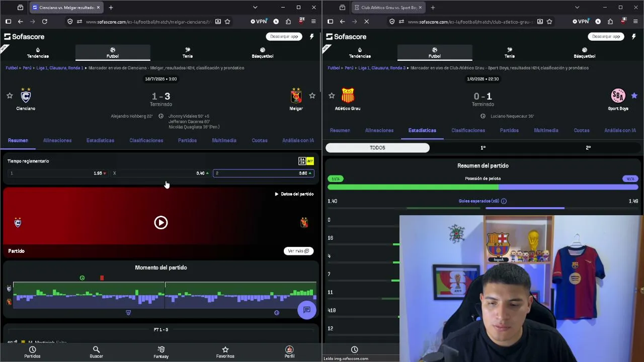The image size is (644, 362).
Task: Open account avatar in right browser toolbar
Action: coord(598,22)
